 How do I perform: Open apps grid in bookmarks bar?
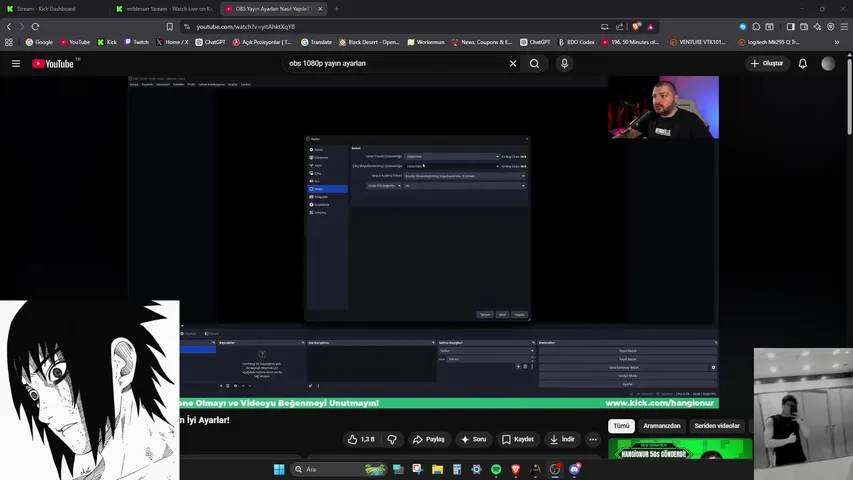[9, 42]
